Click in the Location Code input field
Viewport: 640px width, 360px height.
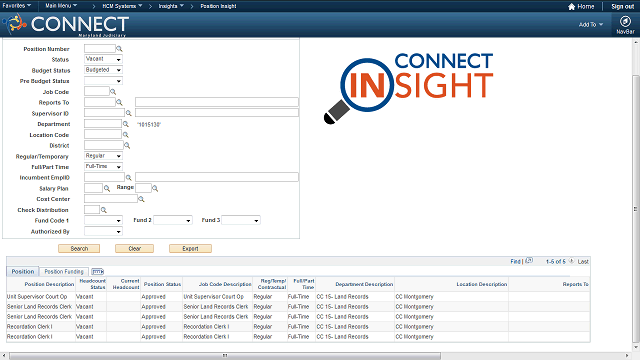103,134
